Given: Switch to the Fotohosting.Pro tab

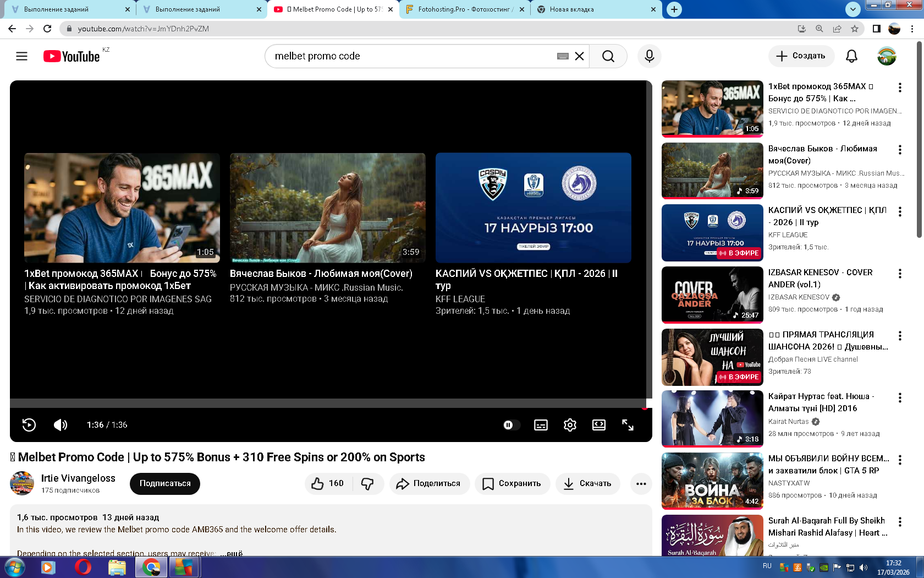Looking at the screenshot, I should (x=464, y=9).
